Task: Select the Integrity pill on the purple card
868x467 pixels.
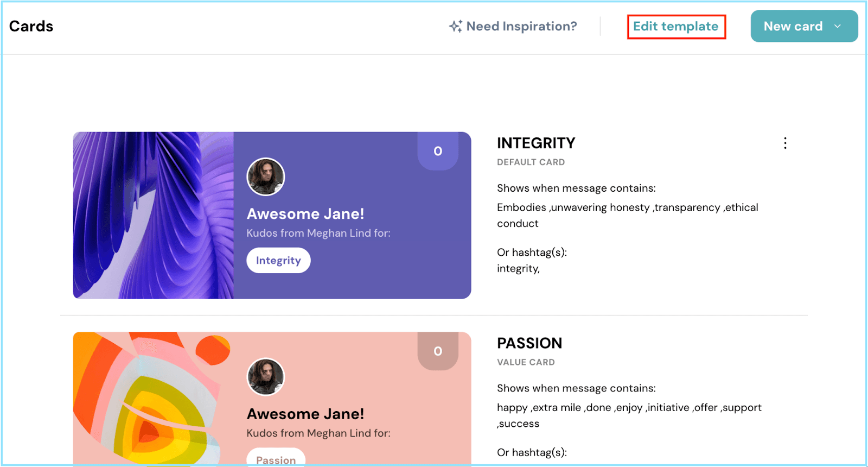Action: (x=278, y=261)
